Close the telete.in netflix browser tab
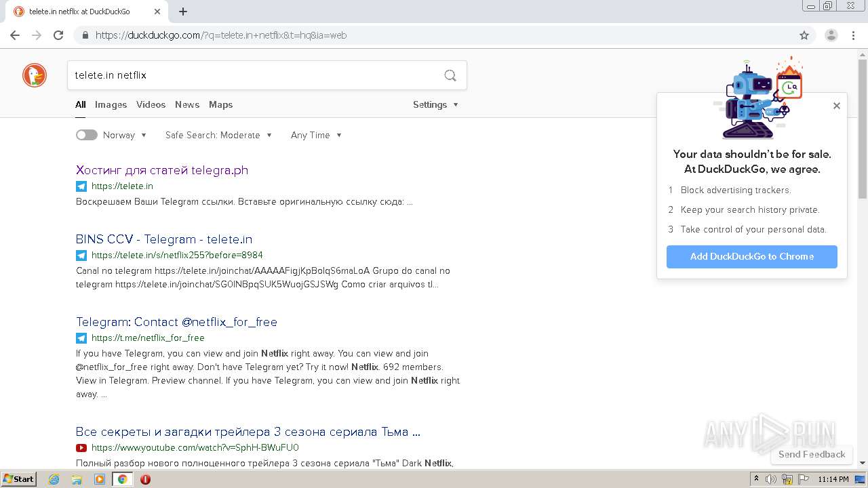Viewport: 868px width, 488px height. pyautogui.click(x=157, y=12)
